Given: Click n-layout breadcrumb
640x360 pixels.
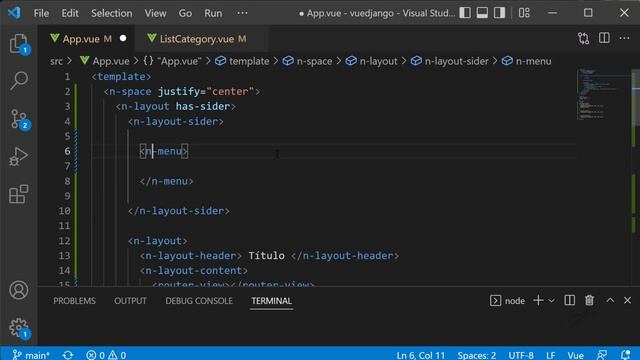Looking at the screenshot, I should coord(371,61).
